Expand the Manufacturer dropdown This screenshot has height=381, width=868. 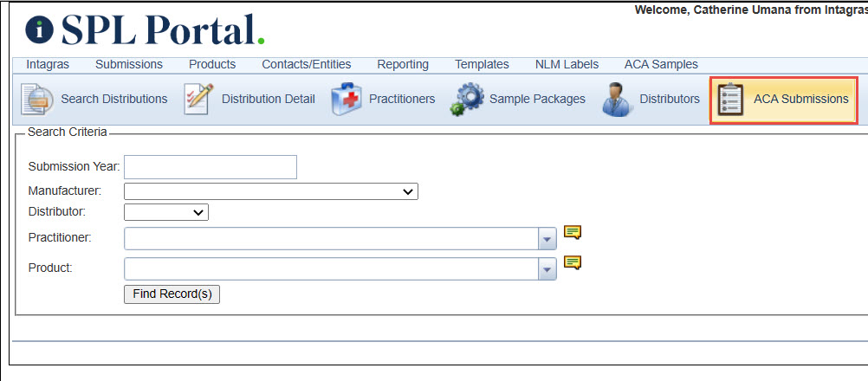(270, 192)
